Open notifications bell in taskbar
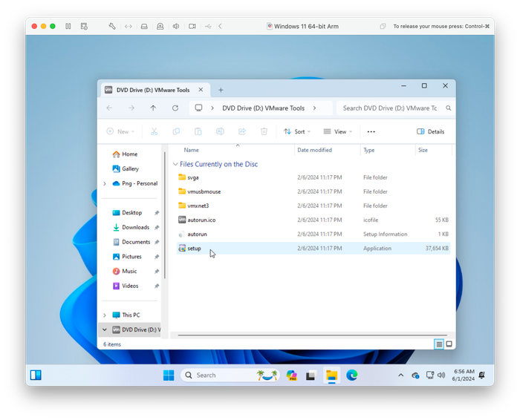This screenshot has height=420, width=520. coord(482,375)
